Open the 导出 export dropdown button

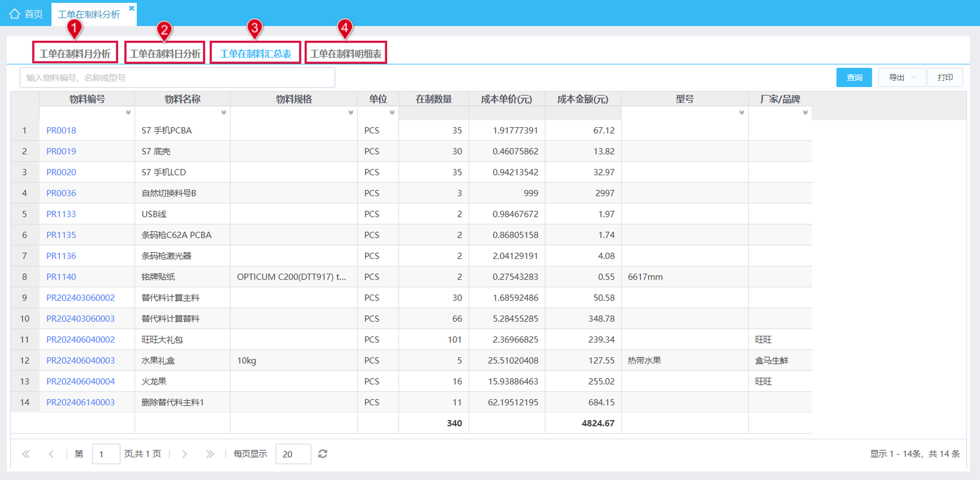pos(902,78)
